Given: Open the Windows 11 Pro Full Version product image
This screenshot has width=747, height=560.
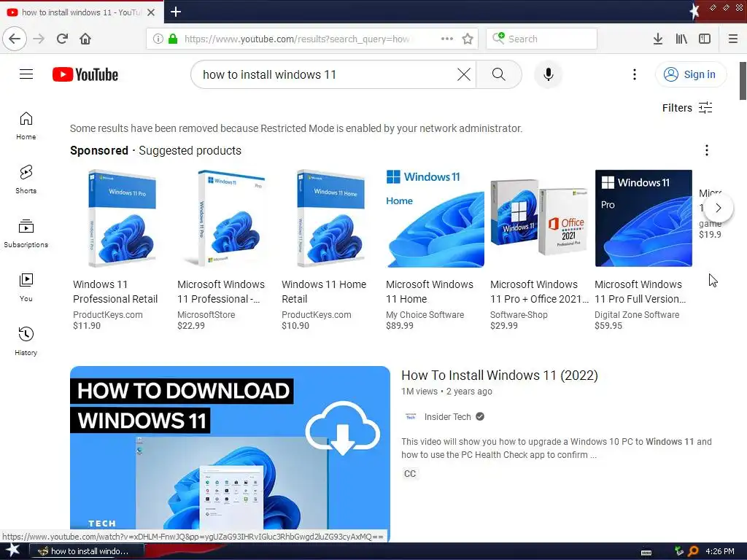Looking at the screenshot, I should (643, 219).
